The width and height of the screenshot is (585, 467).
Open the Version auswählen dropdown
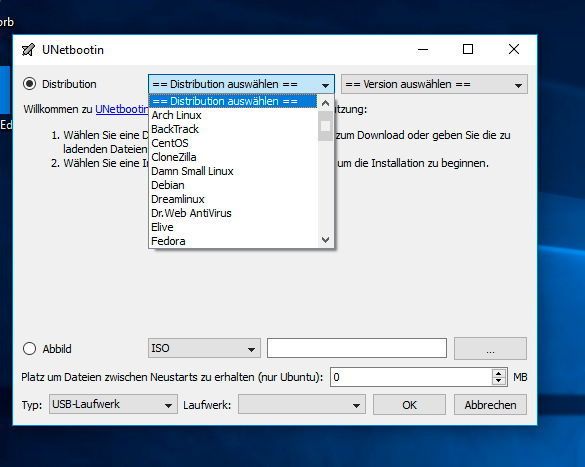pos(434,84)
